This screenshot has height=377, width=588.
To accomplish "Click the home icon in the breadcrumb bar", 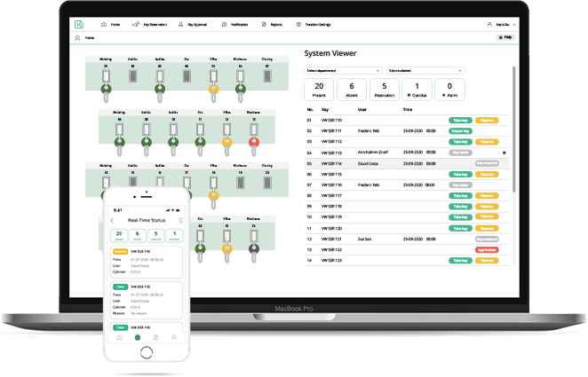I will [77, 38].
